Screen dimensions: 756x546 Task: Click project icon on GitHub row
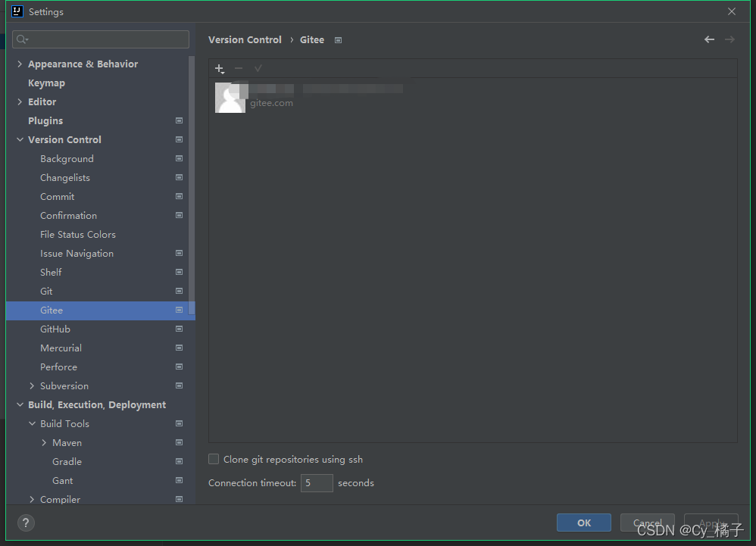pyautogui.click(x=179, y=329)
